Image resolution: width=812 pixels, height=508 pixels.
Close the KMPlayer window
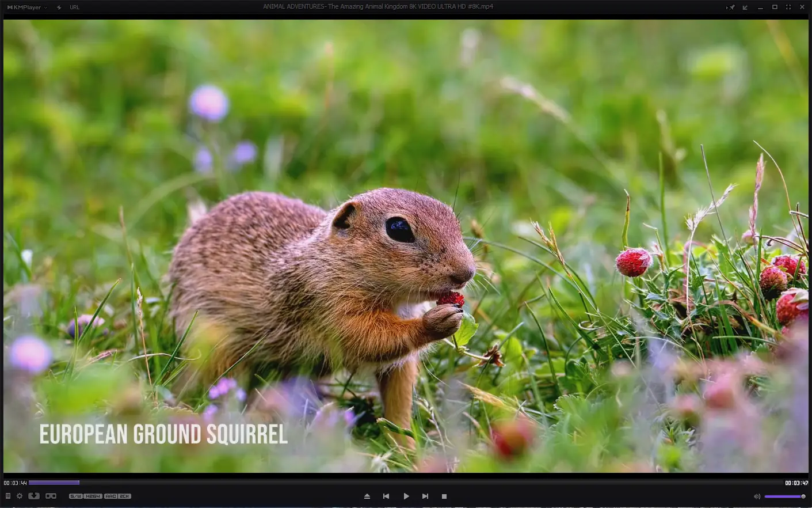802,7
